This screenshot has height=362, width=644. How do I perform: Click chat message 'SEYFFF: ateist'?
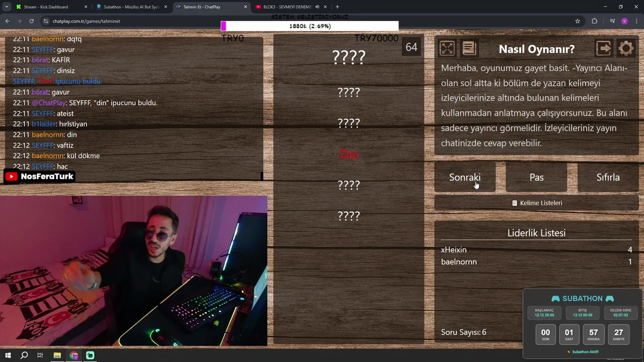[43, 114]
